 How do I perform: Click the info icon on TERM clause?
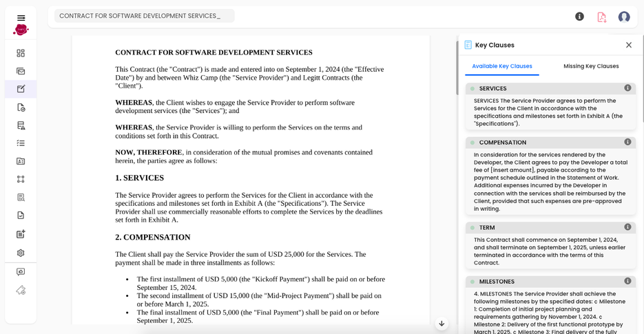(x=627, y=227)
